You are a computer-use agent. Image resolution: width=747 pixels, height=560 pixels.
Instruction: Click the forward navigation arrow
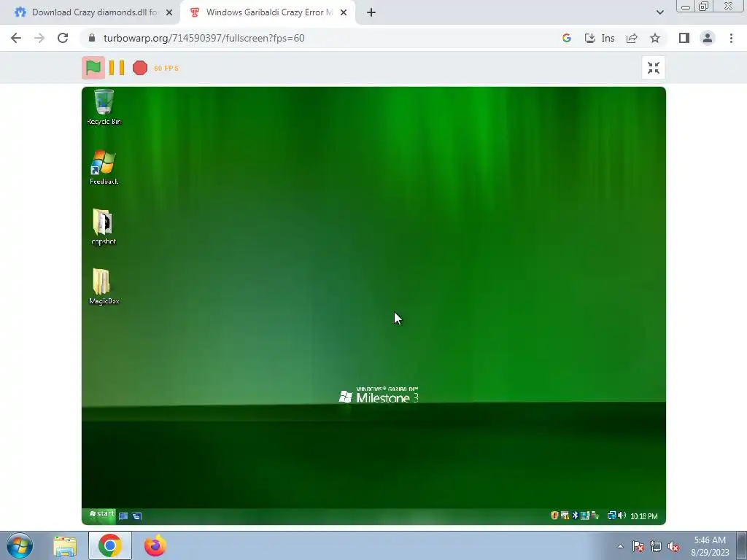(39, 38)
